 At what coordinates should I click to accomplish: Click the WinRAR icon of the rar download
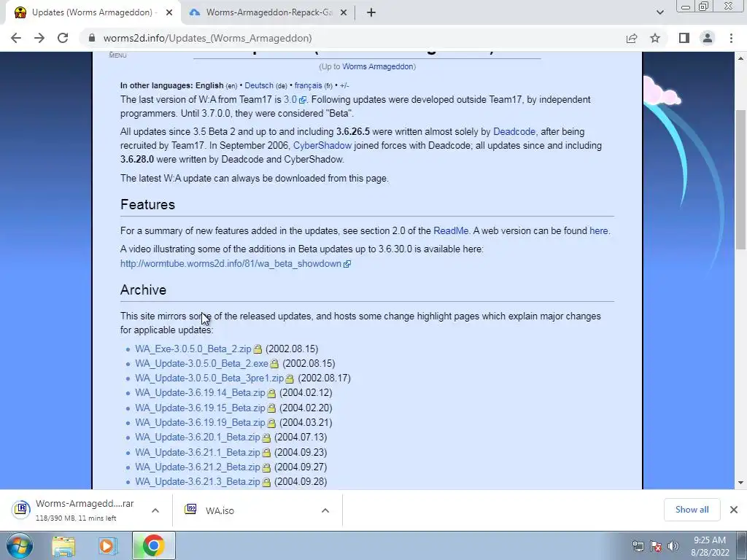click(x=21, y=510)
